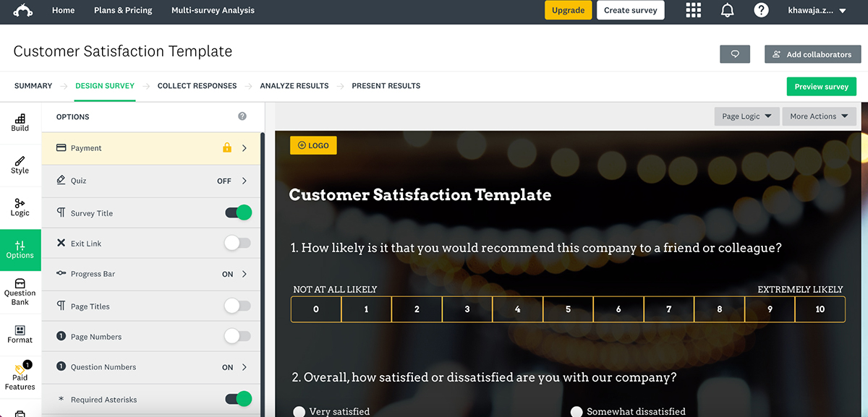868x417 pixels.
Task: Open the Plans & Pricing menu
Action: tap(122, 10)
